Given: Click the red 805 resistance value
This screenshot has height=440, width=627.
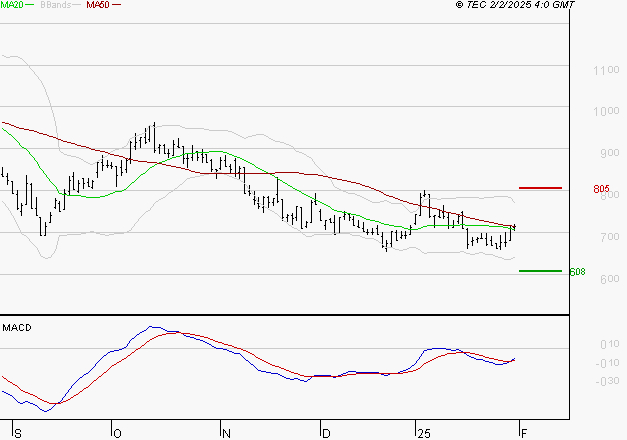Looking at the screenshot, I should [601, 189].
